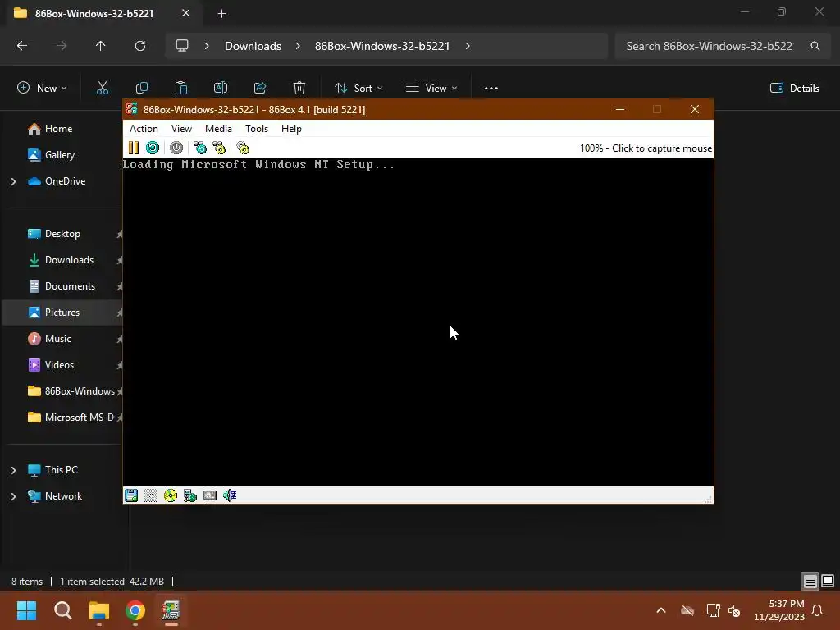Click Downloads in the address breadcrumb
The width and height of the screenshot is (840, 630).
click(253, 46)
